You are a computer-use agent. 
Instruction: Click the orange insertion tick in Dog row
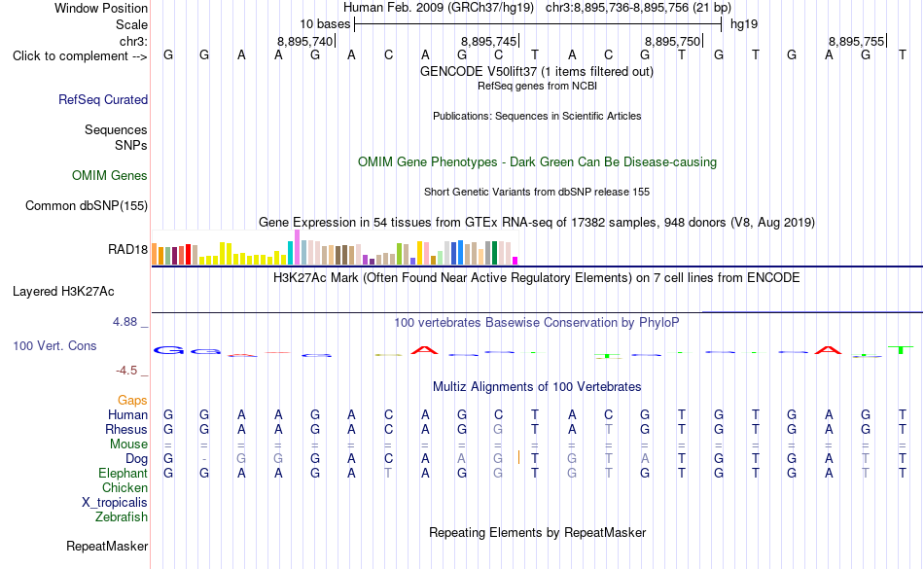[518, 457]
